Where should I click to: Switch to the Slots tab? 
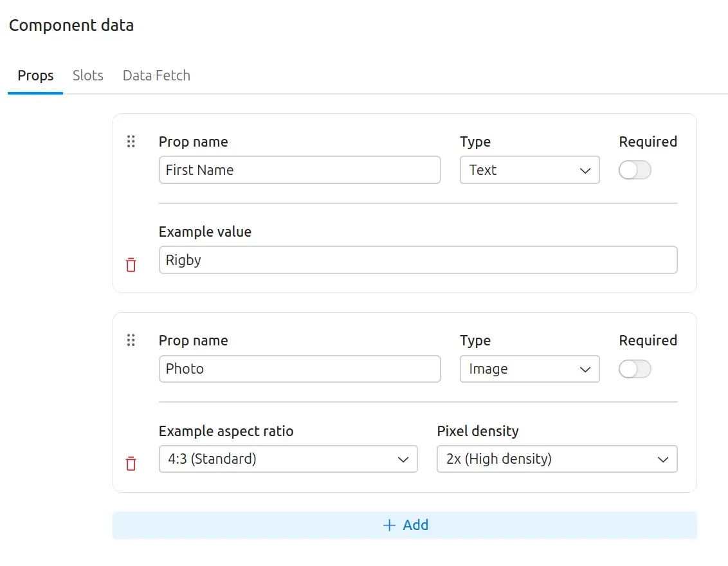(x=87, y=75)
